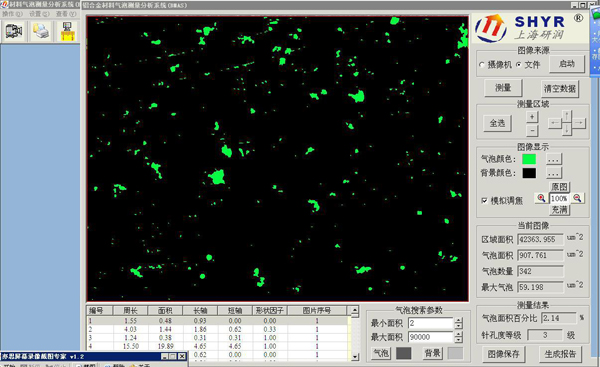600x367 pixels.
Task: Click the yellow measuring instrument toolbar icon
Action: (x=67, y=31)
